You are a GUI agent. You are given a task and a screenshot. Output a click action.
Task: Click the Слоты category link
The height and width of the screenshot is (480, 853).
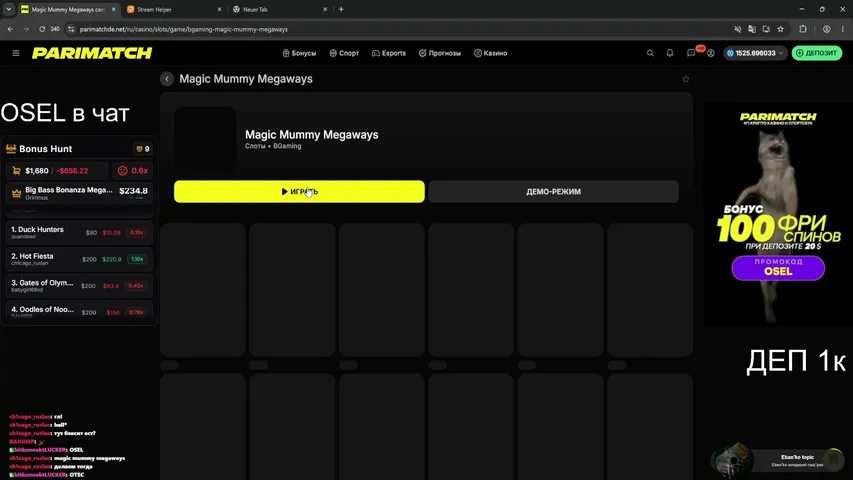tap(255, 146)
